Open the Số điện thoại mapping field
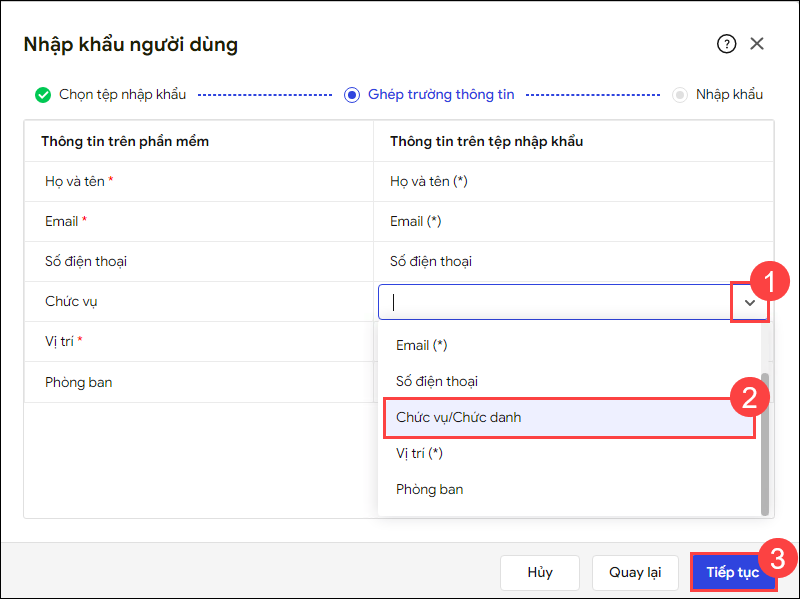This screenshot has height=599, width=800. point(570,261)
